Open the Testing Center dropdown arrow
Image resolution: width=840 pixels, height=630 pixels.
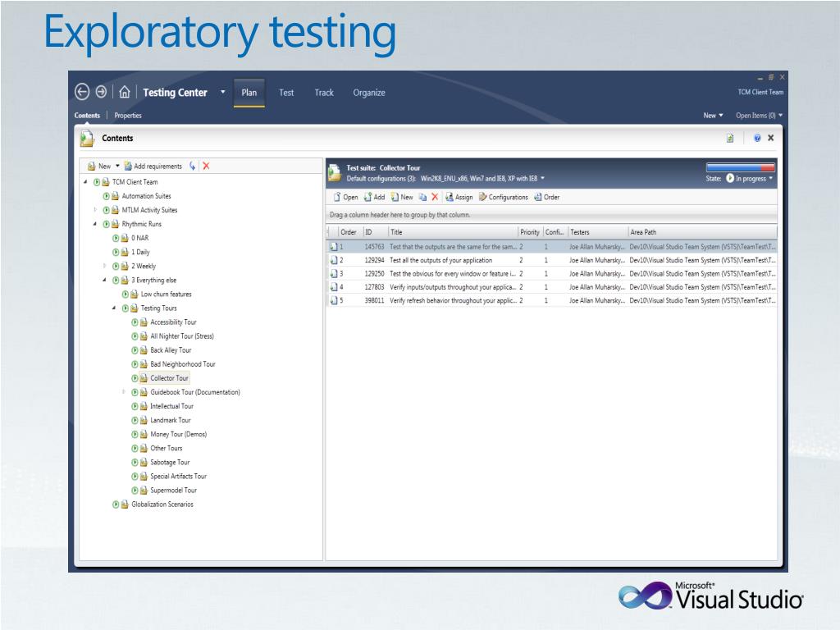point(223,92)
